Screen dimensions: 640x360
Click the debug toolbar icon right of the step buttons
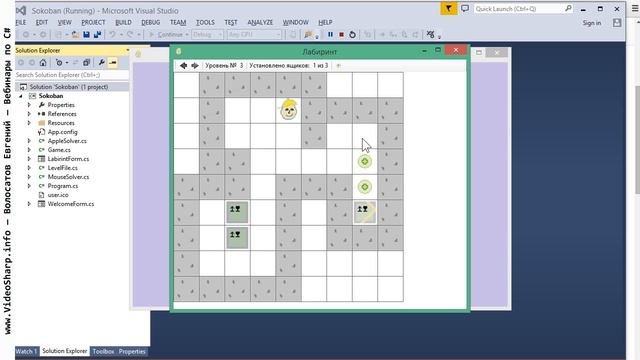431,35
